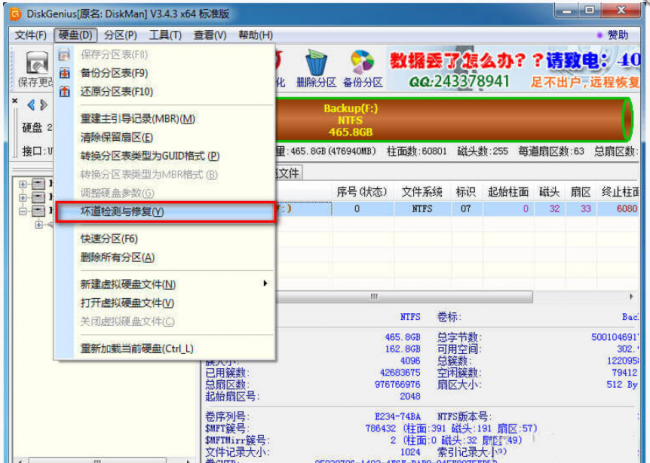Select 坏道检测与修复(Y)
Image resolution: width=650 pixels, height=463 pixels.
coord(165,212)
